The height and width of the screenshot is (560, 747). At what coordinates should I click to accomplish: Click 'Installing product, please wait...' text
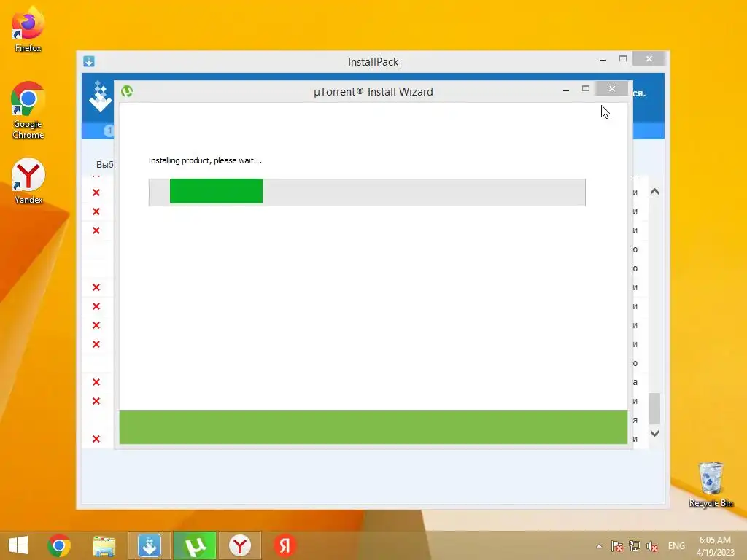coord(205,160)
